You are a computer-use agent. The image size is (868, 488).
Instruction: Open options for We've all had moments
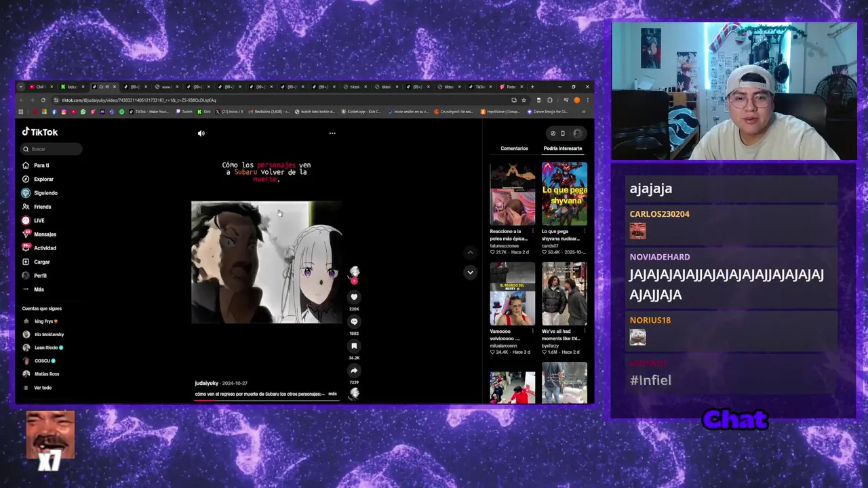coord(585,332)
